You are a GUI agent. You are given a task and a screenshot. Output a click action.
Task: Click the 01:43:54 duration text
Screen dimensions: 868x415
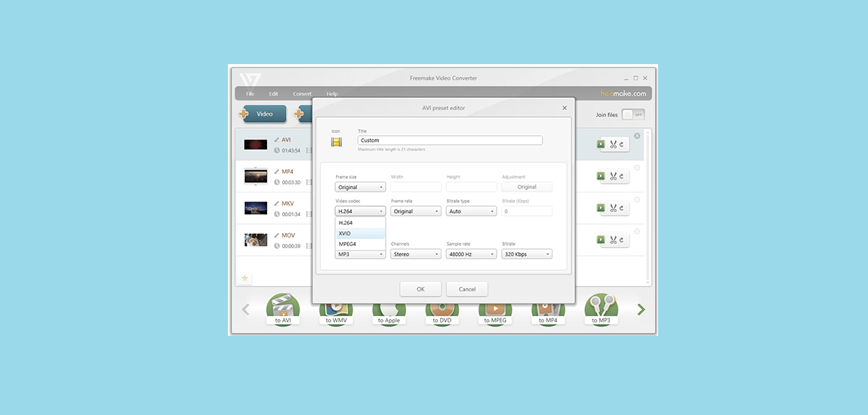pyautogui.click(x=291, y=150)
